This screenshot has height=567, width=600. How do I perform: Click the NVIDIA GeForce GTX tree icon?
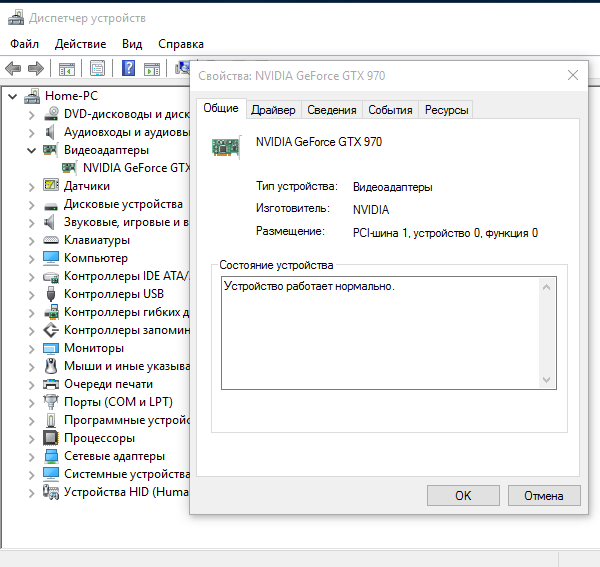coord(69,168)
